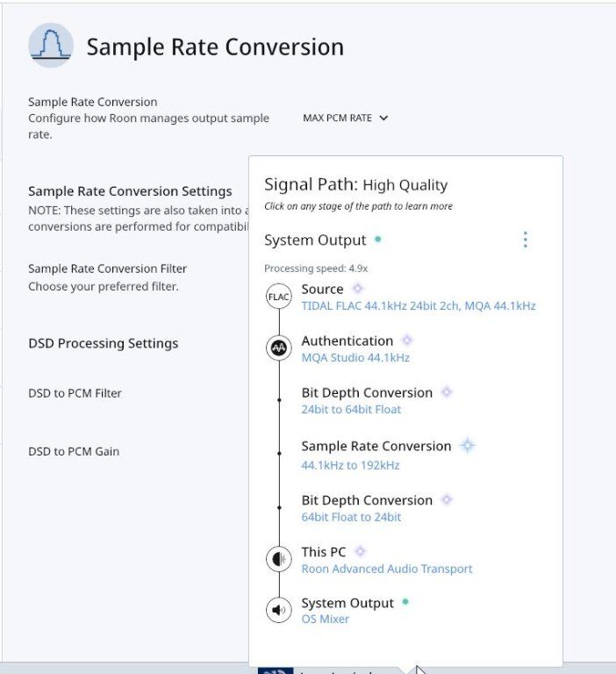Click the OS Mixer link

[x=325, y=619]
